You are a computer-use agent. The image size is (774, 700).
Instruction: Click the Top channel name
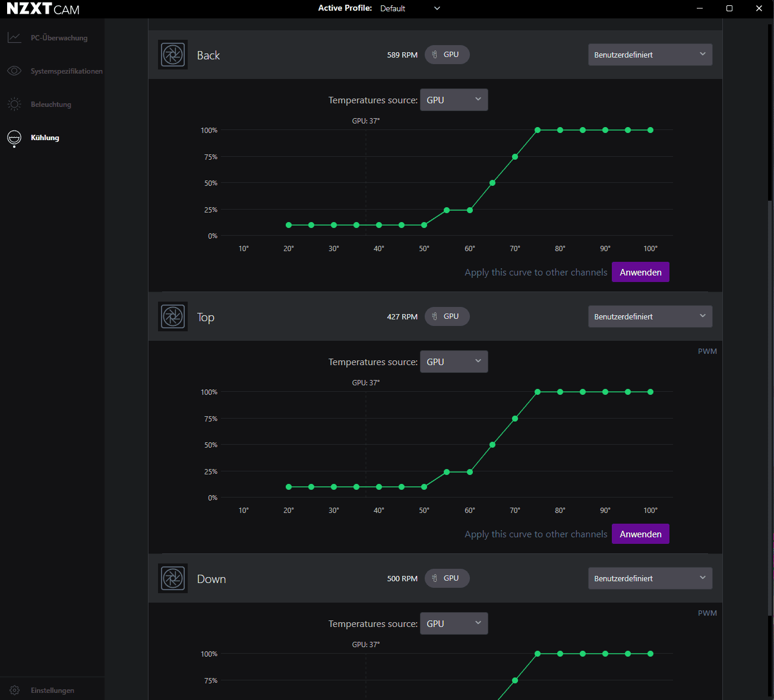click(x=206, y=318)
